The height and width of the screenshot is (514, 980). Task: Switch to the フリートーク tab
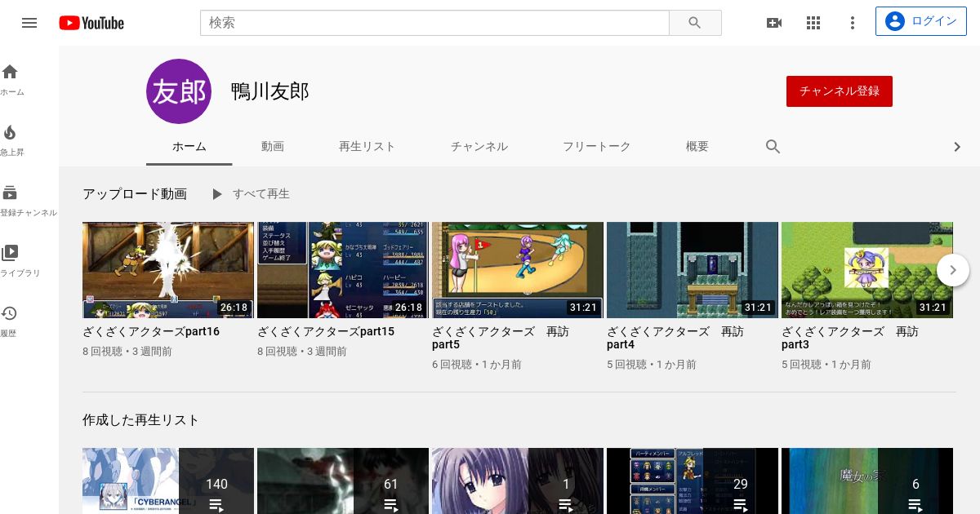[597, 147]
